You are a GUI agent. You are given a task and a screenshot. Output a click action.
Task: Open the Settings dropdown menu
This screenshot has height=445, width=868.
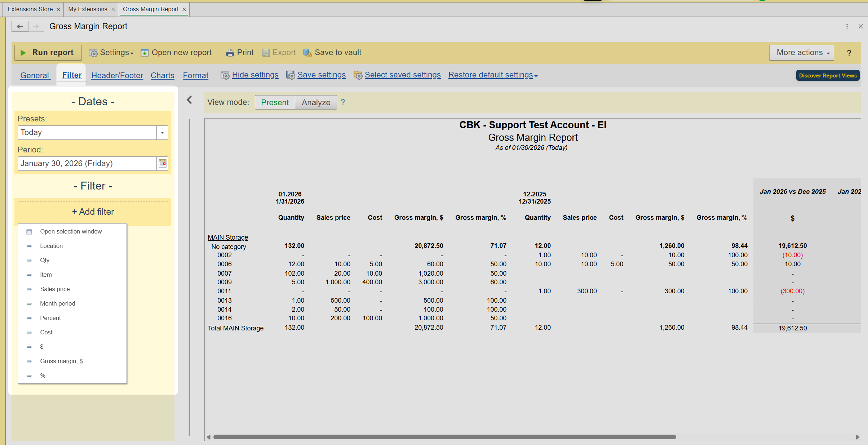click(x=111, y=53)
